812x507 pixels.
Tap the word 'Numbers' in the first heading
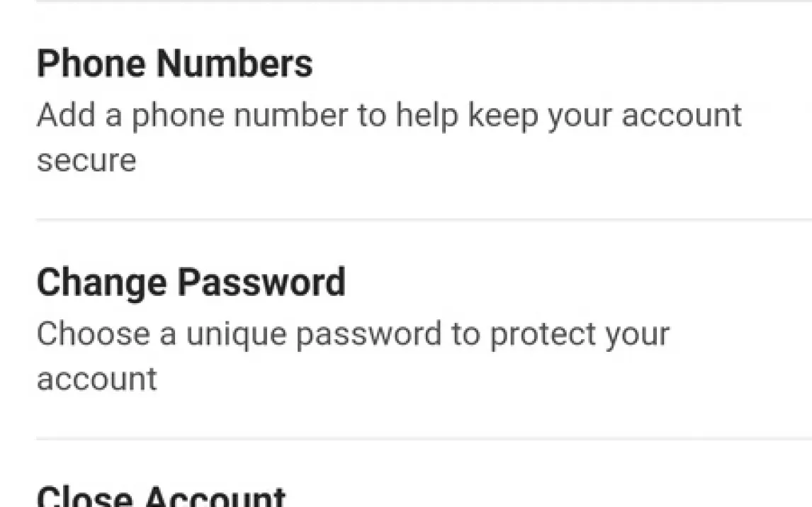tap(235, 64)
